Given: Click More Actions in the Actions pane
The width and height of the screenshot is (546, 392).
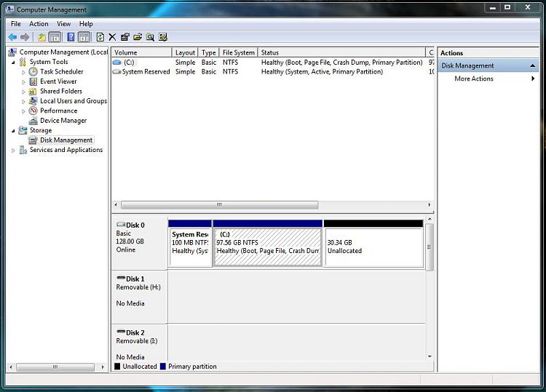Looking at the screenshot, I should click(474, 79).
